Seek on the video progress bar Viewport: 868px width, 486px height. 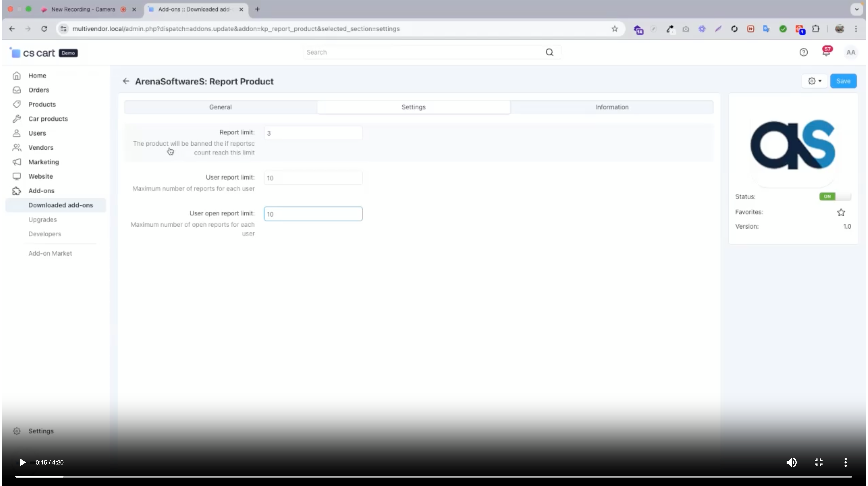pos(433,477)
